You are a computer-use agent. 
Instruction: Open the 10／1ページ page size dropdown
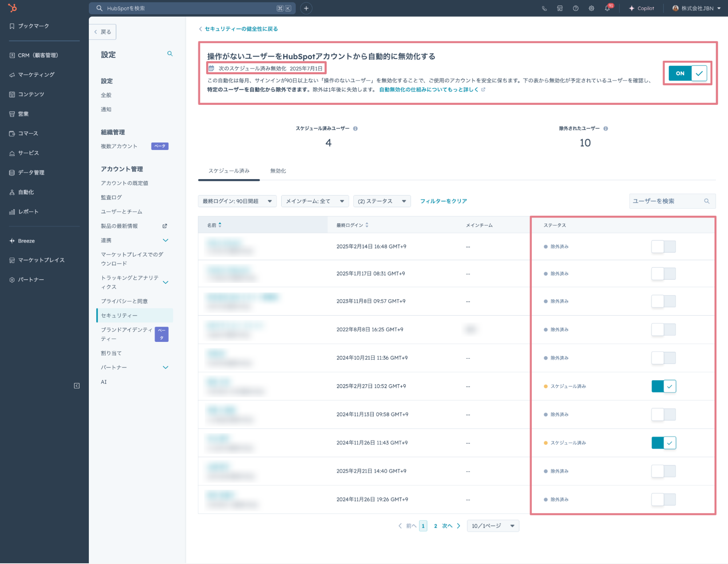[x=493, y=526]
